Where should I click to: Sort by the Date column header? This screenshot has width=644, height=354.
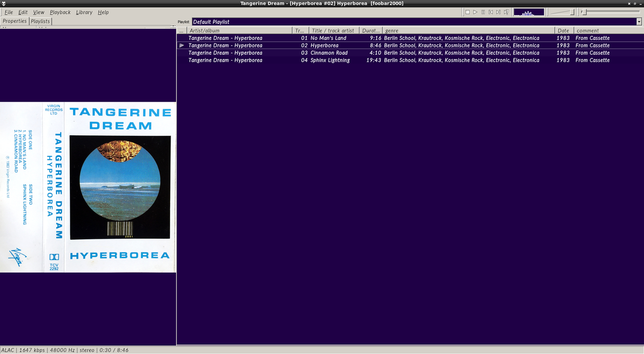coord(564,31)
